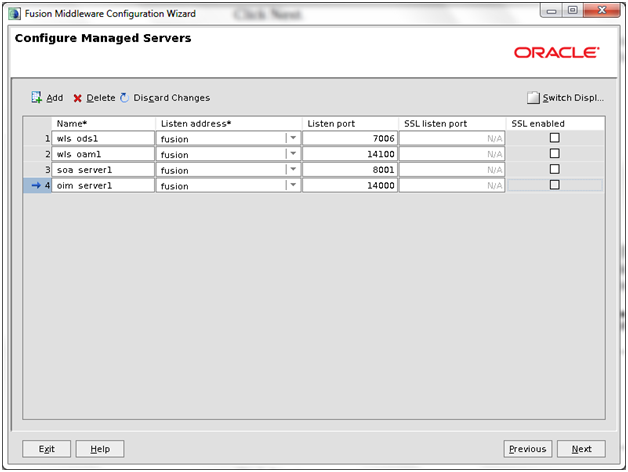
Task: Edit the oim_server1 name field
Action: click(x=103, y=185)
